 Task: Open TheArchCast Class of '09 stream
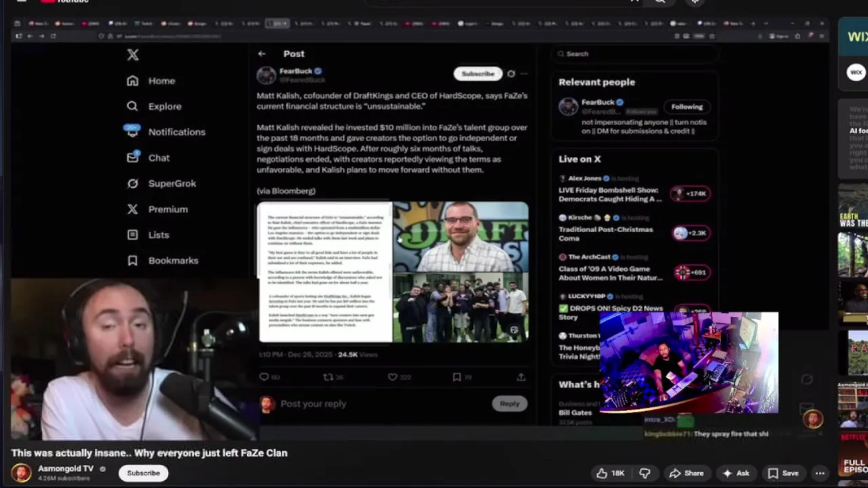coord(610,272)
